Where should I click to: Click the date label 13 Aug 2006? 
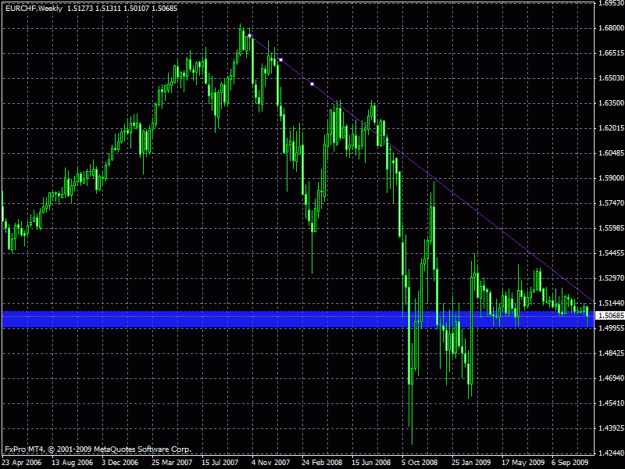pyautogui.click(x=72, y=462)
